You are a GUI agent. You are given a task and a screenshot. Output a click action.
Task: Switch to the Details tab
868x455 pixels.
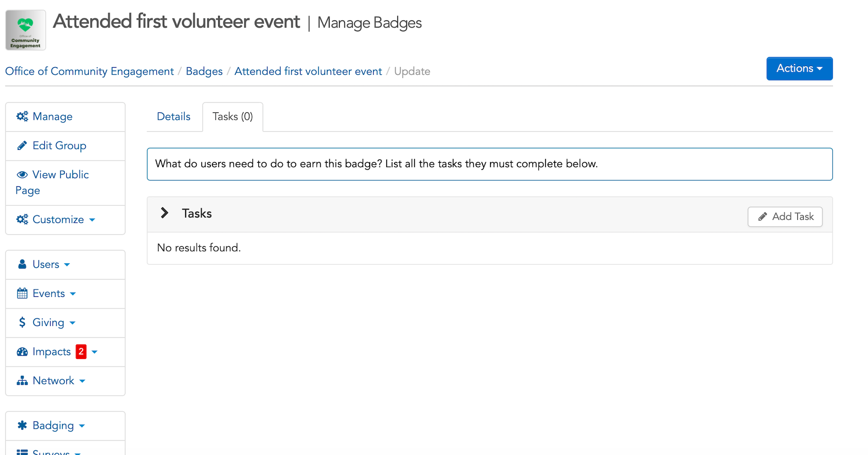coord(173,117)
